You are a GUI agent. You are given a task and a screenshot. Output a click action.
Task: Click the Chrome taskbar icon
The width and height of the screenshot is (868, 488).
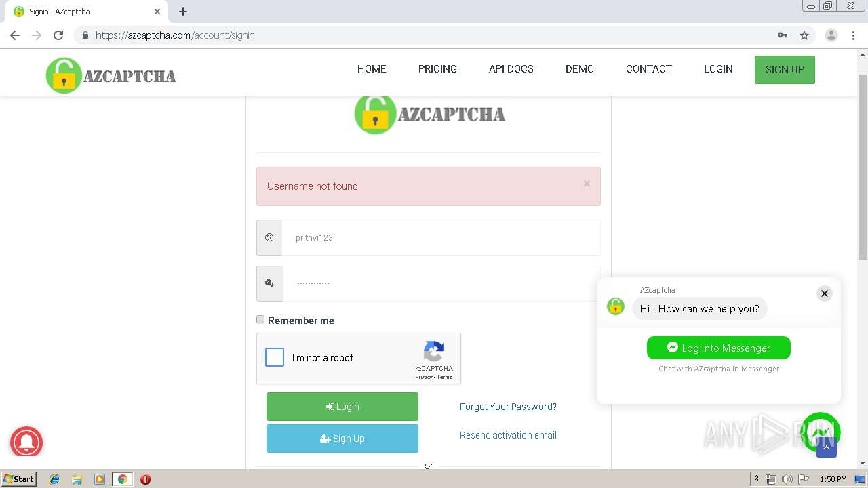122,479
